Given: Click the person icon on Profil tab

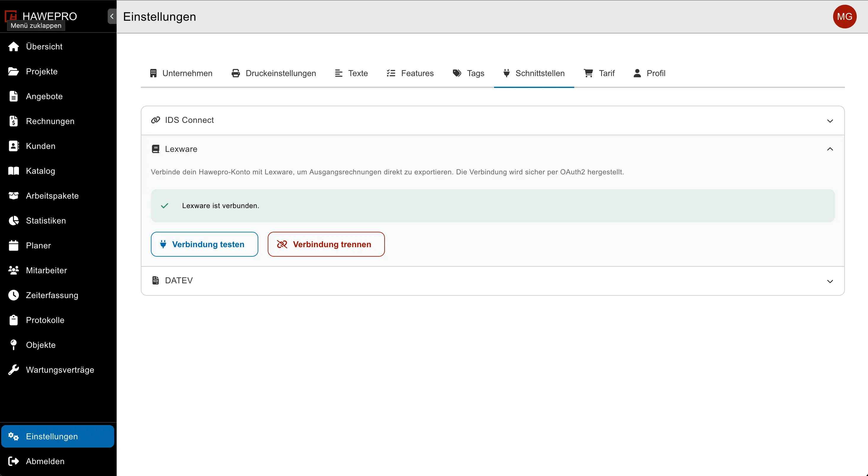Looking at the screenshot, I should [637, 73].
